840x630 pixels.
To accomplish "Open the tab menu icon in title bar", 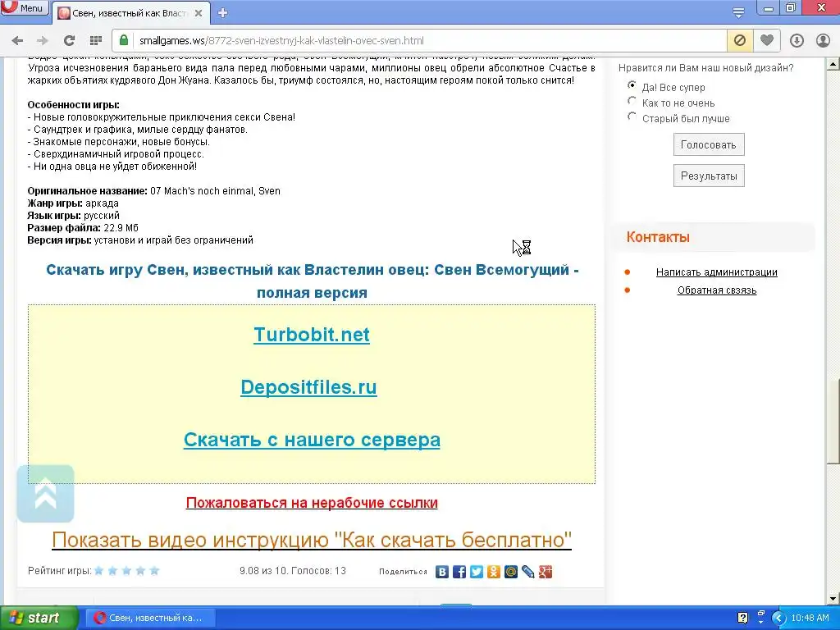I will pos(738,12).
